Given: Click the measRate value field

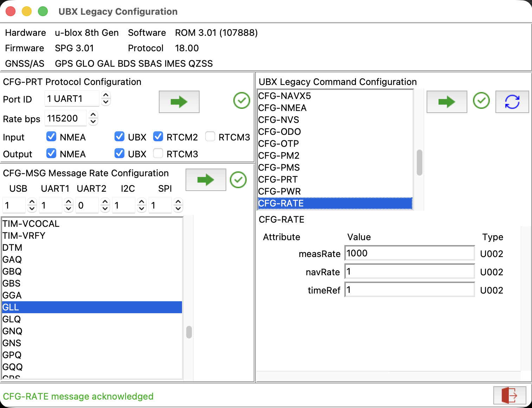Looking at the screenshot, I should 410,253.
